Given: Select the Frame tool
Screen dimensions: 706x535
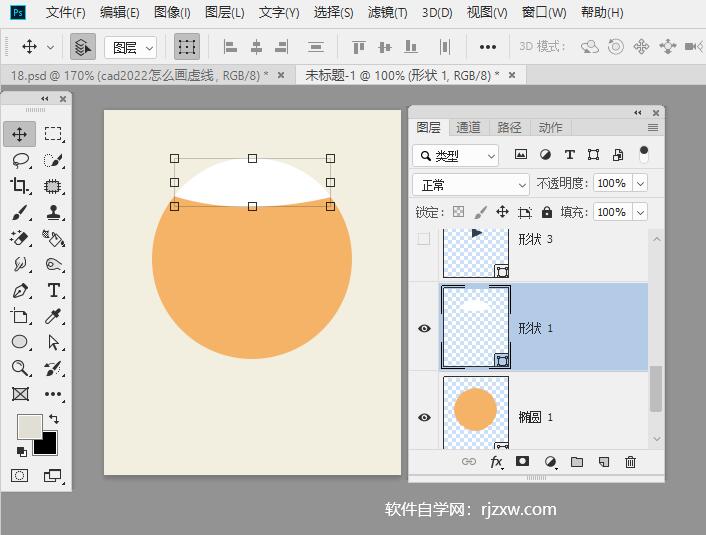Looking at the screenshot, I should (x=20, y=394).
